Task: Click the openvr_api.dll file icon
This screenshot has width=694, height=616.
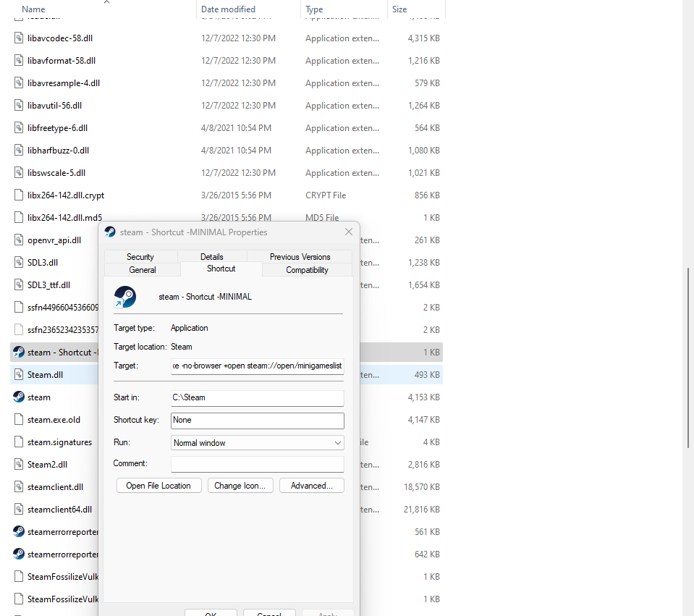Action: (x=19, y=240)
